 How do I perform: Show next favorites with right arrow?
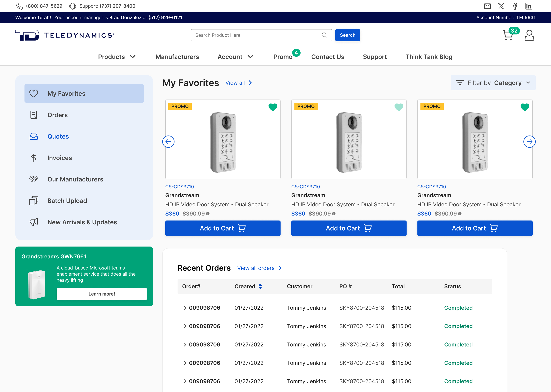point(529,142)
